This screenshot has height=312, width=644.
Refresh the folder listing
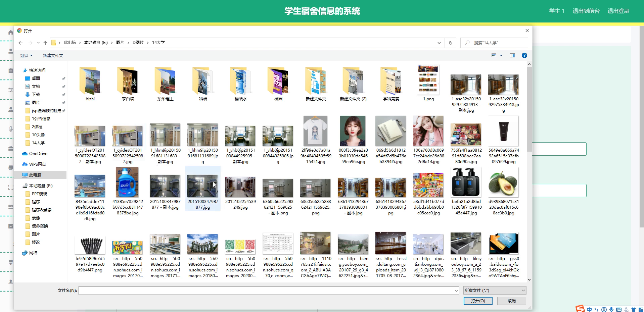pos(451,43)
